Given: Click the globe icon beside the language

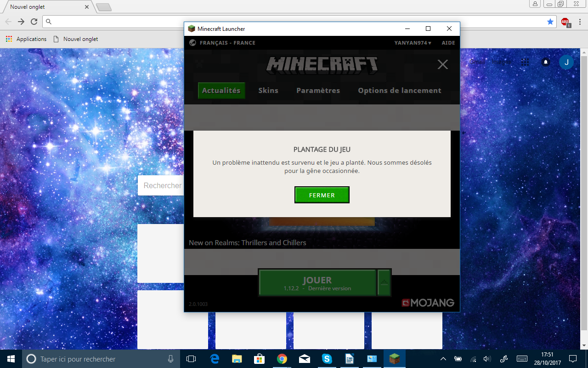Looking at the screenshot, I should pos(192,43).
